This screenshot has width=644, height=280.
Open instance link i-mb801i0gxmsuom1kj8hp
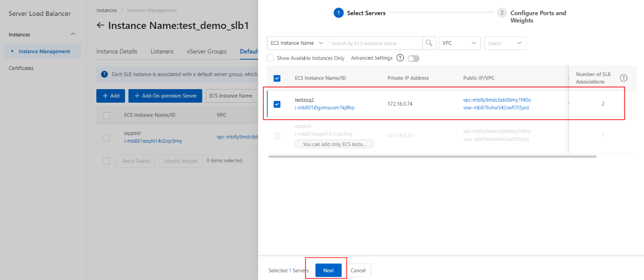(324, 108)
